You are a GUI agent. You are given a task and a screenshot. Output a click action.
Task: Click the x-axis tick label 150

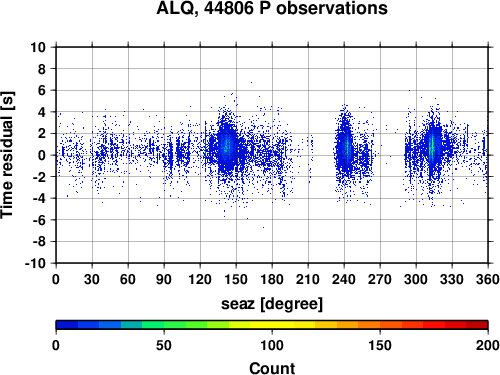click(x=236, y=279)
